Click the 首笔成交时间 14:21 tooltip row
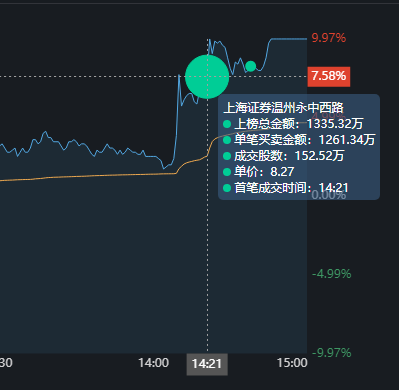 tap(286, 188)
